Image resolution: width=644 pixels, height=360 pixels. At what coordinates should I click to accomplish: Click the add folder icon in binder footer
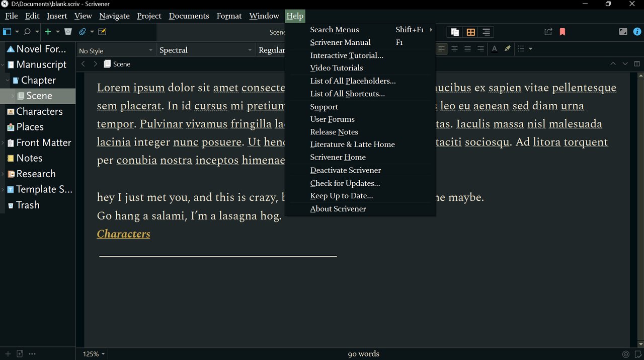(20, 354)
